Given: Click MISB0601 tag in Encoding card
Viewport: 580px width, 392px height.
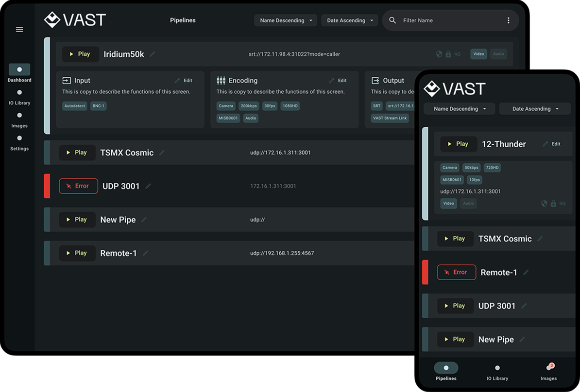Looking at the screenshot, I should tap(228, 118).
